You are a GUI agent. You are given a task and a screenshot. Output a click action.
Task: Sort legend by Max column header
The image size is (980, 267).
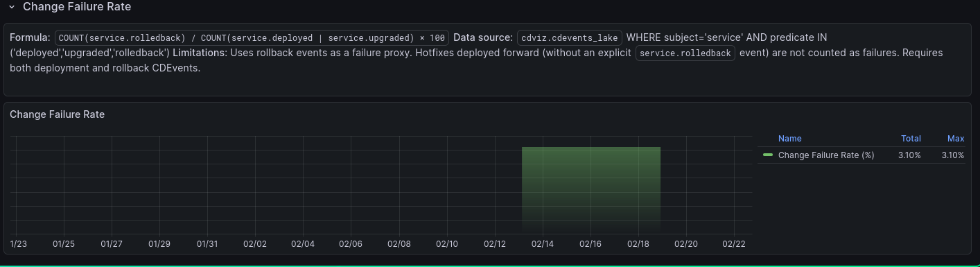coord(956,139)
